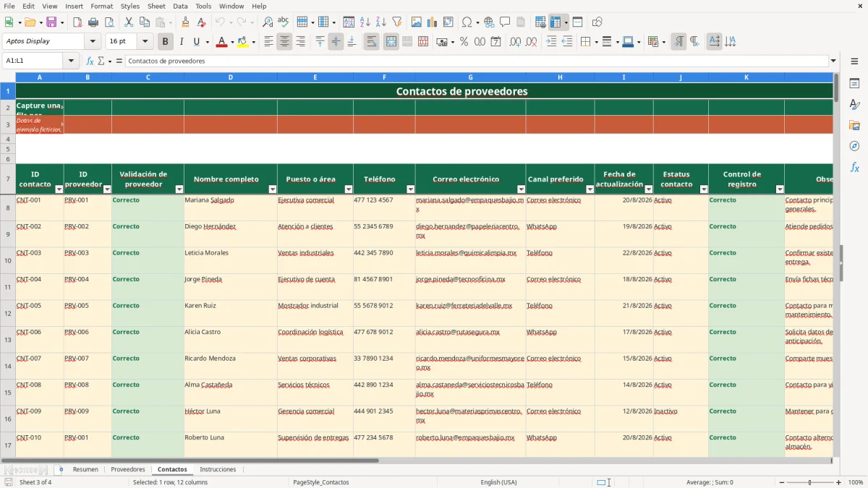Open the Data menu

click(x=180, y=6)
